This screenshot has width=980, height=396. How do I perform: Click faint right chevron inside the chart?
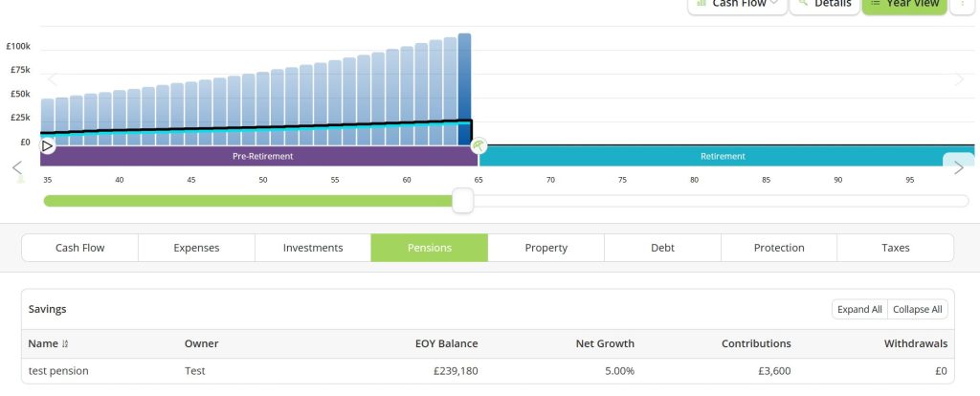(x=961, y=79)
